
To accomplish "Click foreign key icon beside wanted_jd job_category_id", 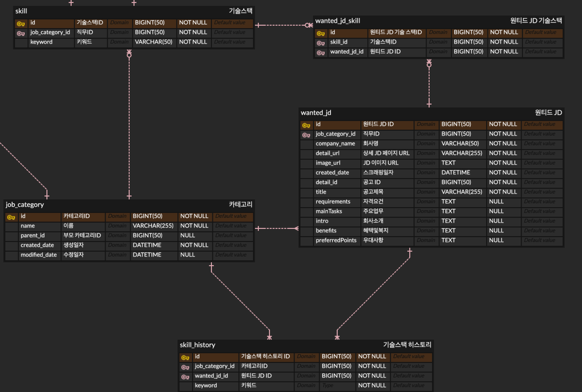I will 306,135.
